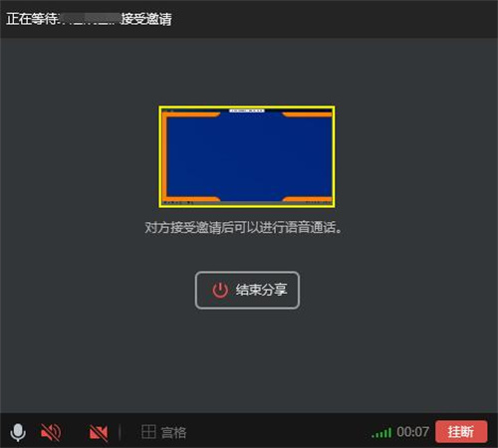Click the grid layout icon beside 宫格

point(148,432)
